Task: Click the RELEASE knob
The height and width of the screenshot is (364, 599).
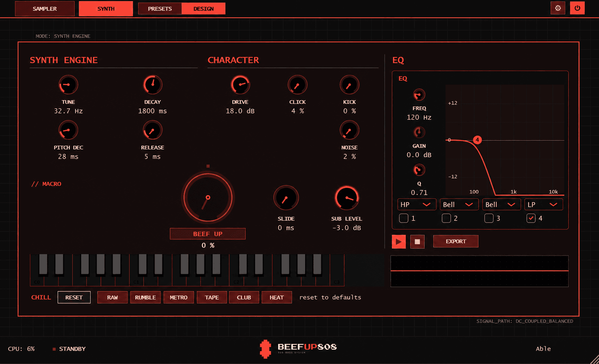Action: [x=152, y=131]
